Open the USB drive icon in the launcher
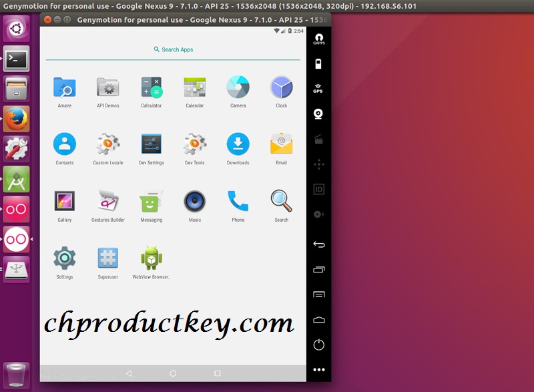 click(16, 269)
